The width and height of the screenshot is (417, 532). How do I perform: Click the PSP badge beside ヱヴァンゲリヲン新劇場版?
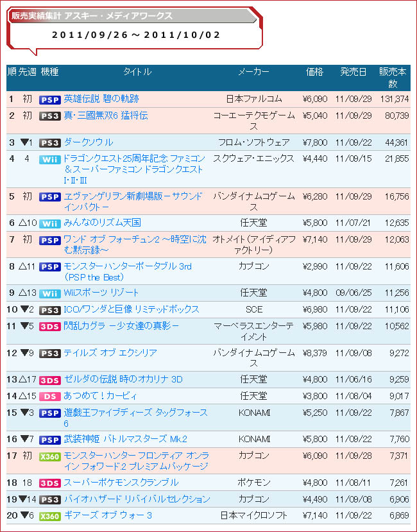point(50,197)
